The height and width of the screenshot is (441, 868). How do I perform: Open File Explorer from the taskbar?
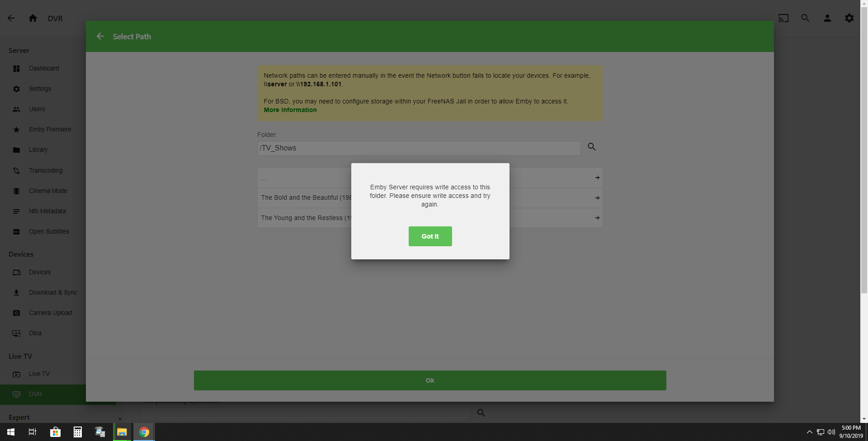(122, 432)
